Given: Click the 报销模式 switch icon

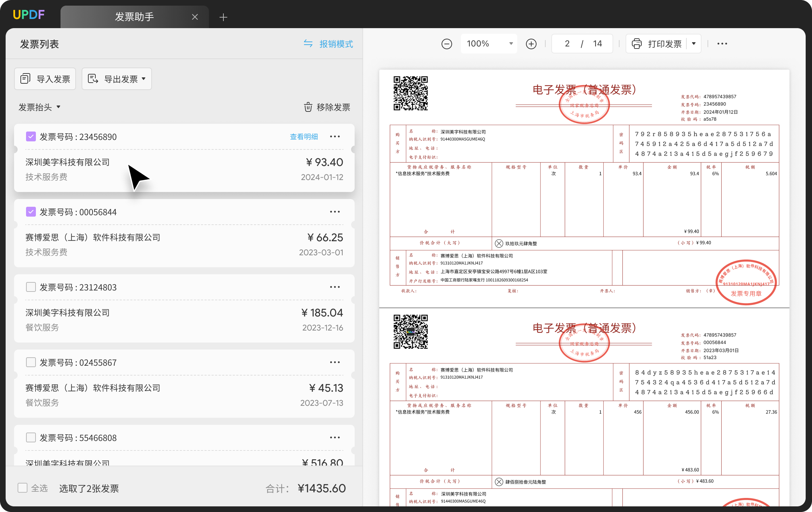Looking at the screenshot, I should coord(308,44).
